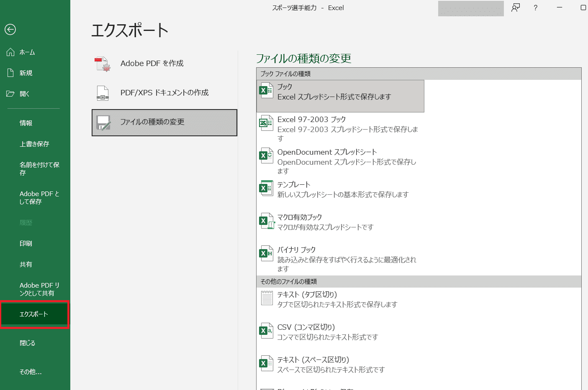Choose CSV (コンマ区切り) file type
Viewport: 588px width, 390px height.
[340, 336]
